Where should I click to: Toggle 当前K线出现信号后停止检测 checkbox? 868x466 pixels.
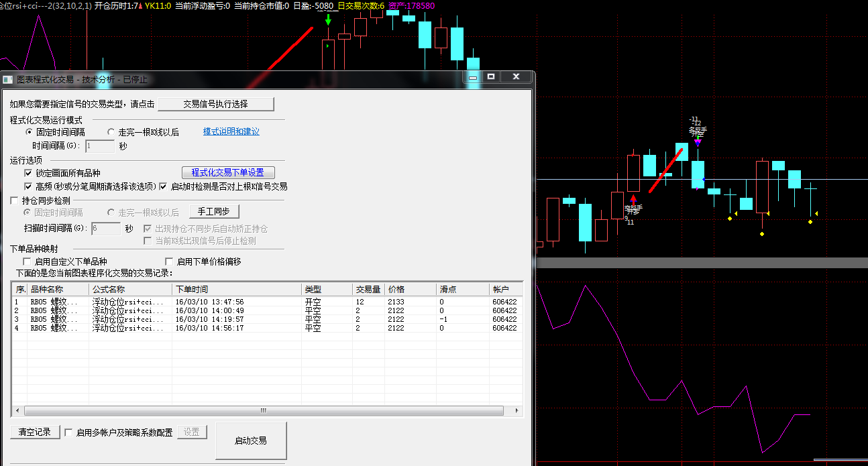click(148, 241)
